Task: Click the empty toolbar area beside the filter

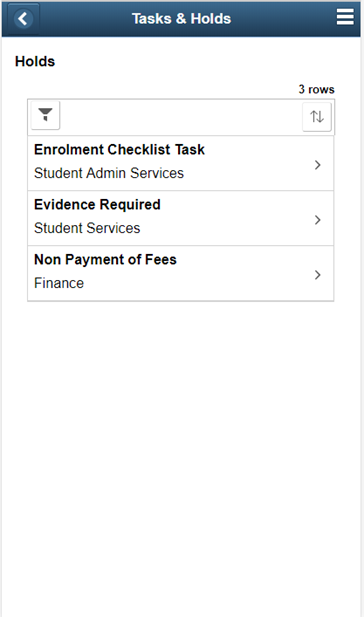Action: (x=181, y=117)
